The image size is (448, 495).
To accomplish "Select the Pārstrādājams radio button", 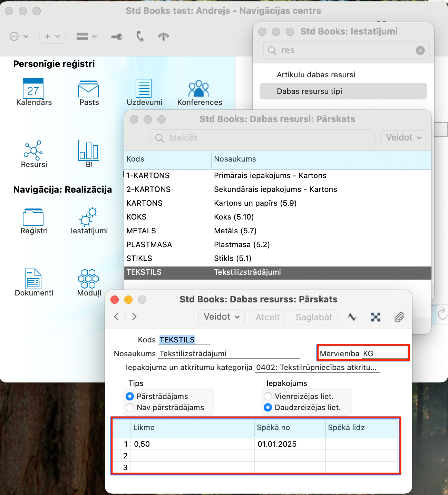I will 130,396.
